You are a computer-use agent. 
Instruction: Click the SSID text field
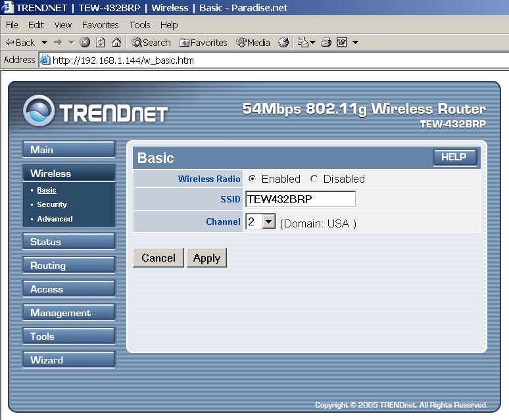(301, 198)
